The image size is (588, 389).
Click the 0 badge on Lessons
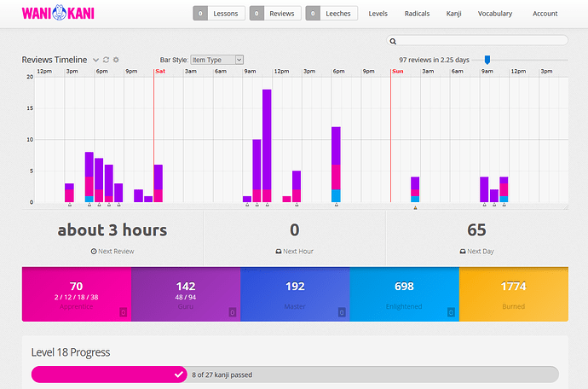tap(200, 13)
